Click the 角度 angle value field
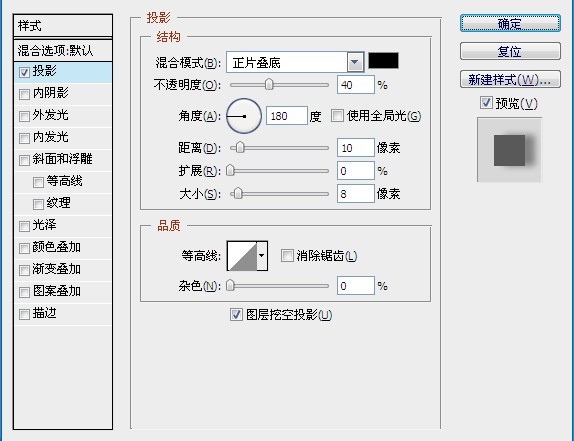This screenshot has width=574, height=441. (x=287, y=116)
